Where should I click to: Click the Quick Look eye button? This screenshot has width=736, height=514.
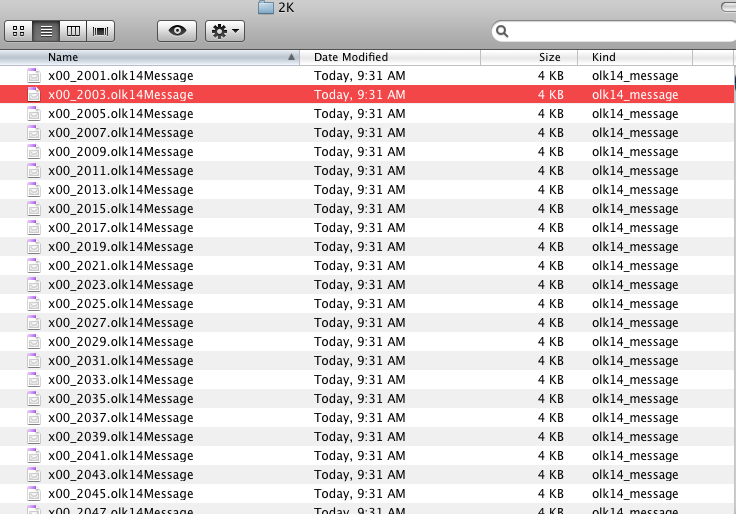point(177,31)
